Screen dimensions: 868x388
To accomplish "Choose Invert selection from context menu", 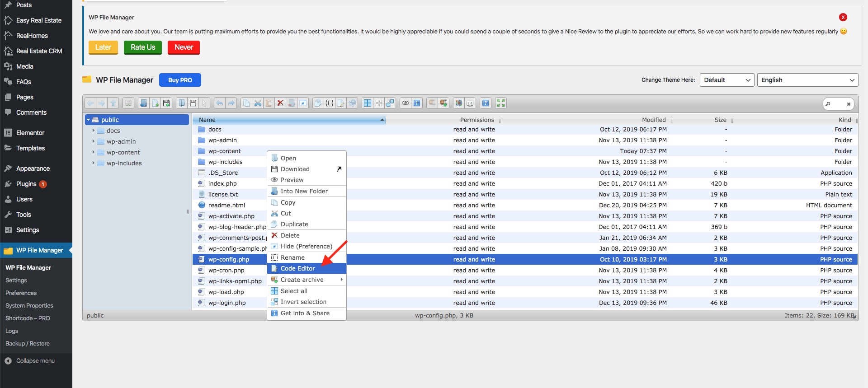I will [307, 302].
